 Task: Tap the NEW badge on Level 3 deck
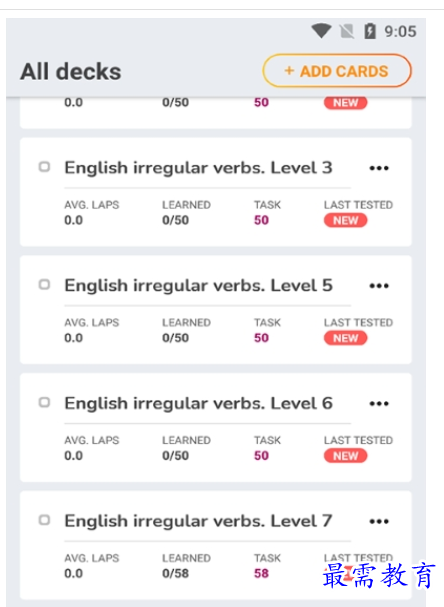coord(345,220)
